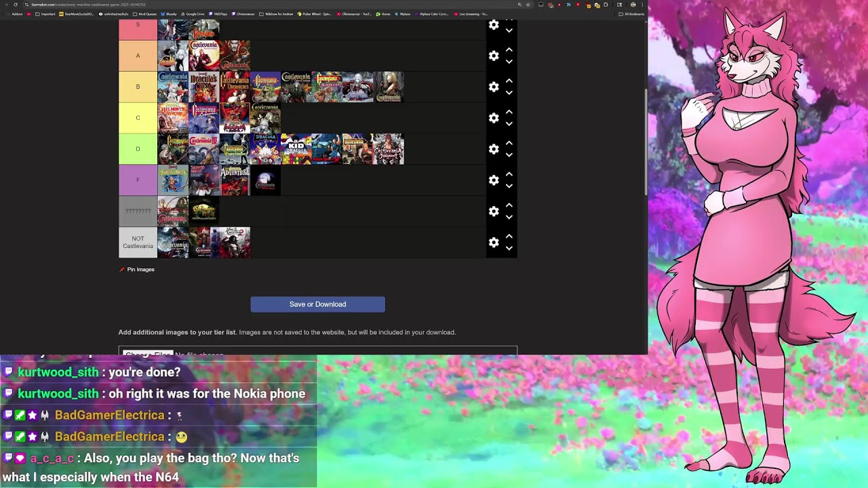Select the C tier label

[138, 118]
